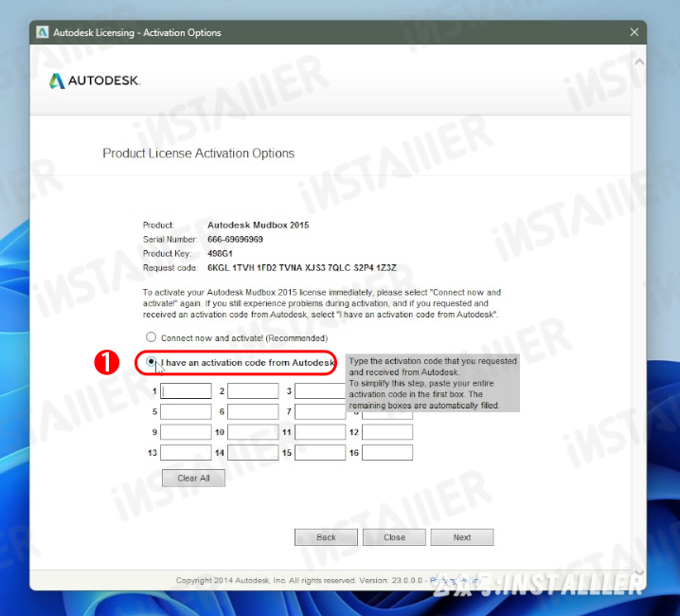Click the Close button at bottom
This screenshot has width=680, height=616.
(394, 537)
